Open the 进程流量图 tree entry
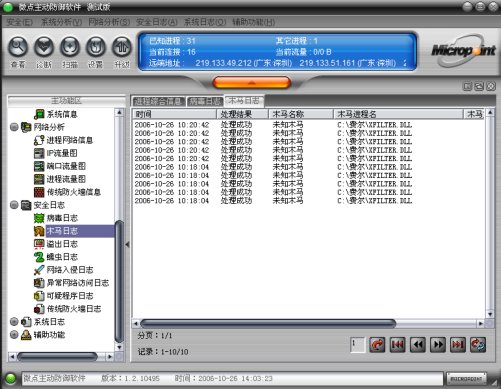Viewport: 501px width, 389px height. click(x=60, y=179)
